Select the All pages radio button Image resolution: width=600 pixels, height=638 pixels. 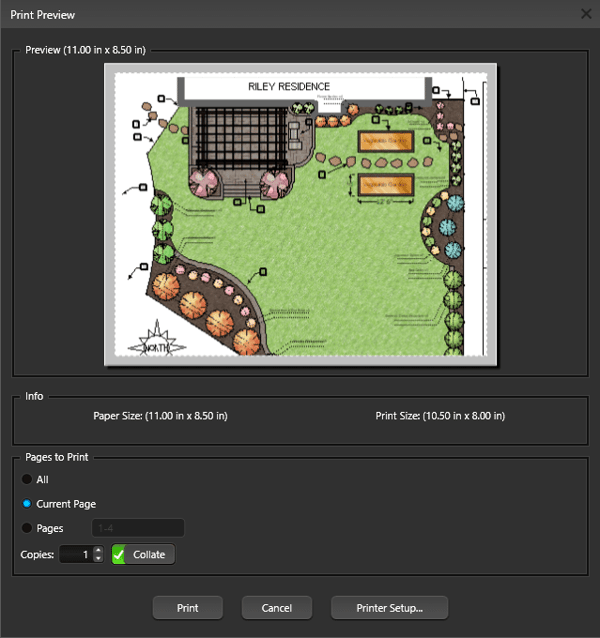(x=27, y=480)
